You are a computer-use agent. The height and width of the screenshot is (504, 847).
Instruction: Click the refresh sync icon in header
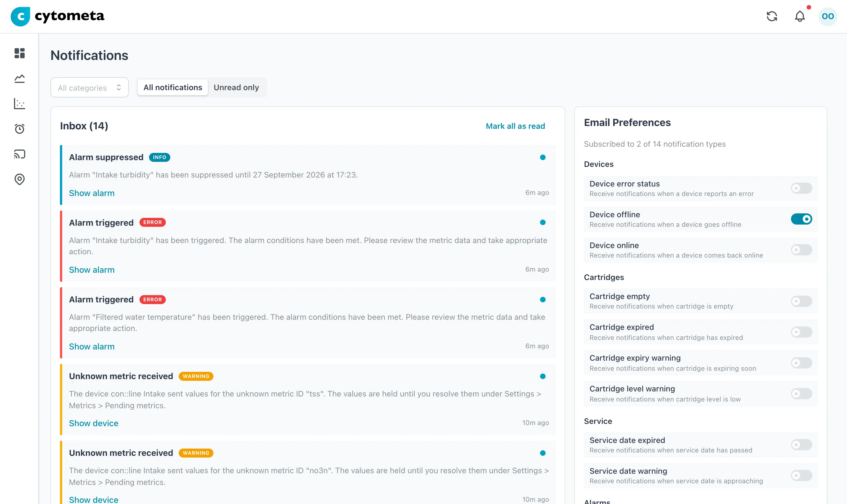[x=772, y=16]
